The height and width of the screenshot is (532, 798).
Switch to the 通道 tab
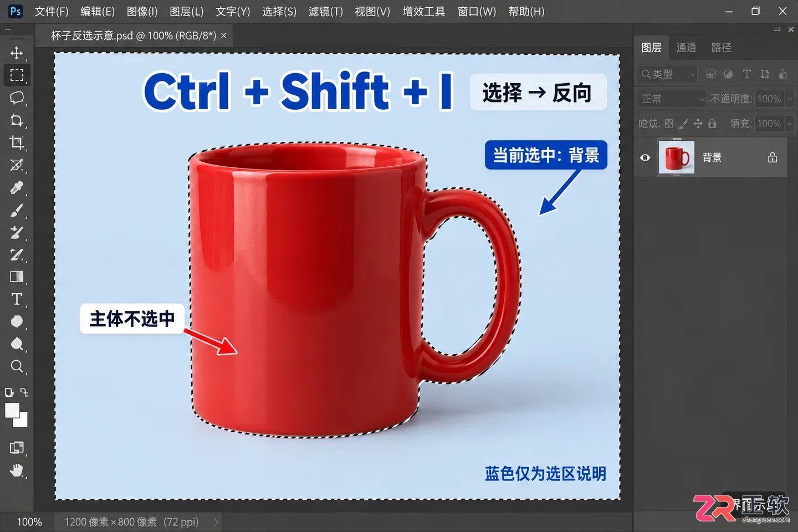click(x=686, y=48)
